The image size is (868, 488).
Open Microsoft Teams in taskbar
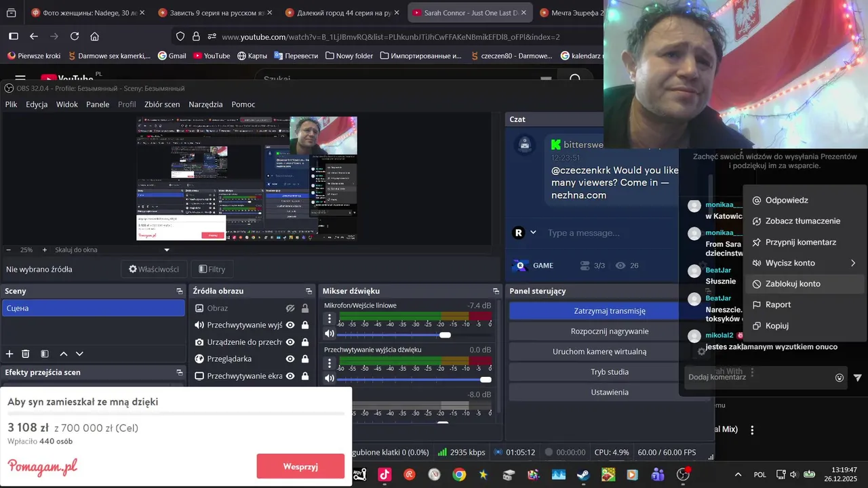click(x=658, y=474)
